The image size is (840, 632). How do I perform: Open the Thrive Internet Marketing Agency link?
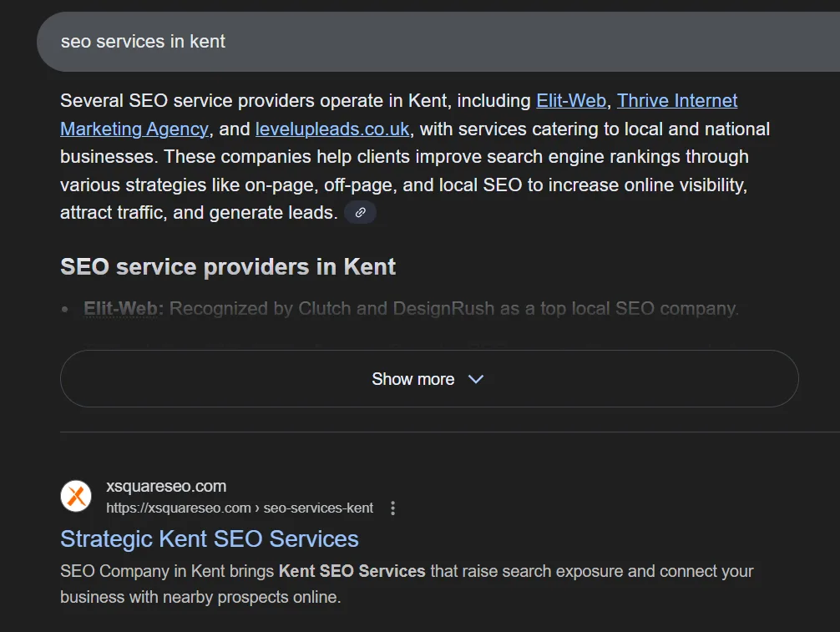point(677,100)
